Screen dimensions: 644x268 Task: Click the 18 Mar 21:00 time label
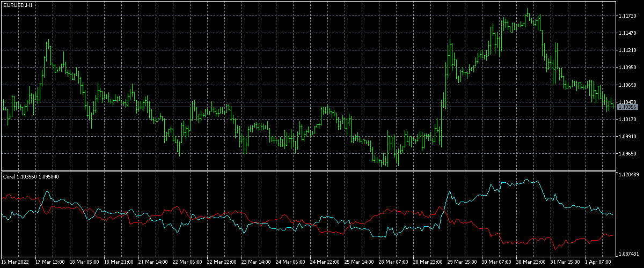click(119, 262)
